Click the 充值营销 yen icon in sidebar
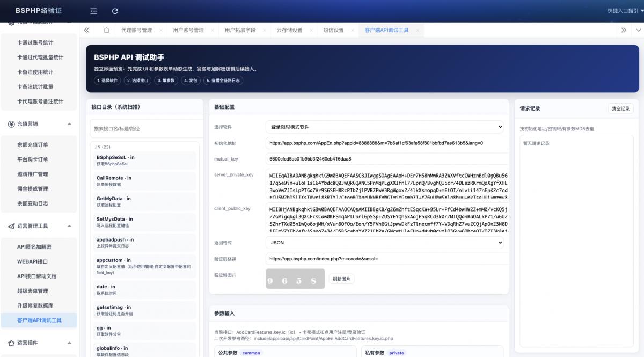The width and height of the screenshot is (644, 357). coord(11,124)
